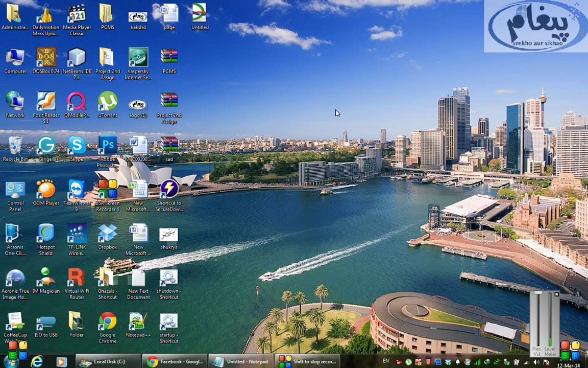Open the desktop item named Folder
Viewport: 588px width, 368px height.
(x=77, y=325)
